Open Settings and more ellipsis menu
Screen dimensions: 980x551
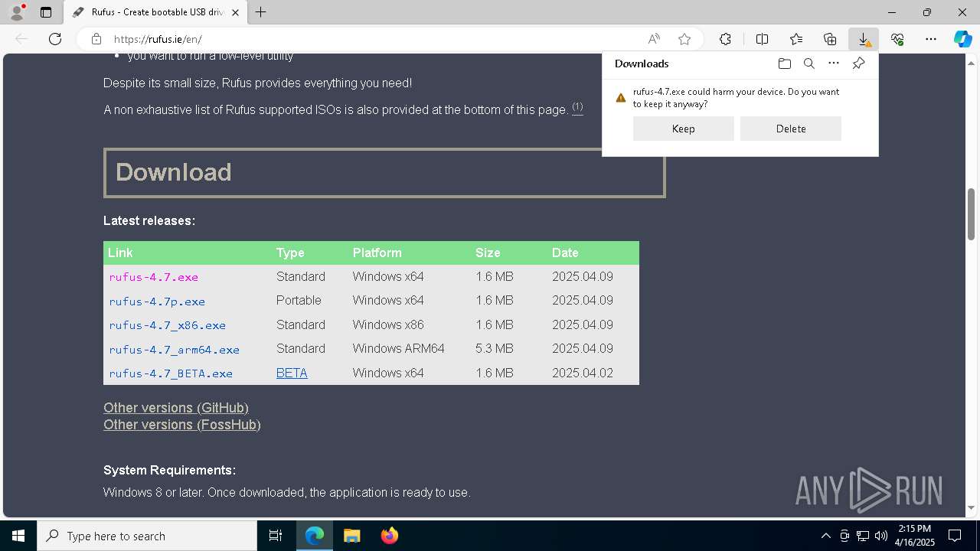[x=931, y=39]
